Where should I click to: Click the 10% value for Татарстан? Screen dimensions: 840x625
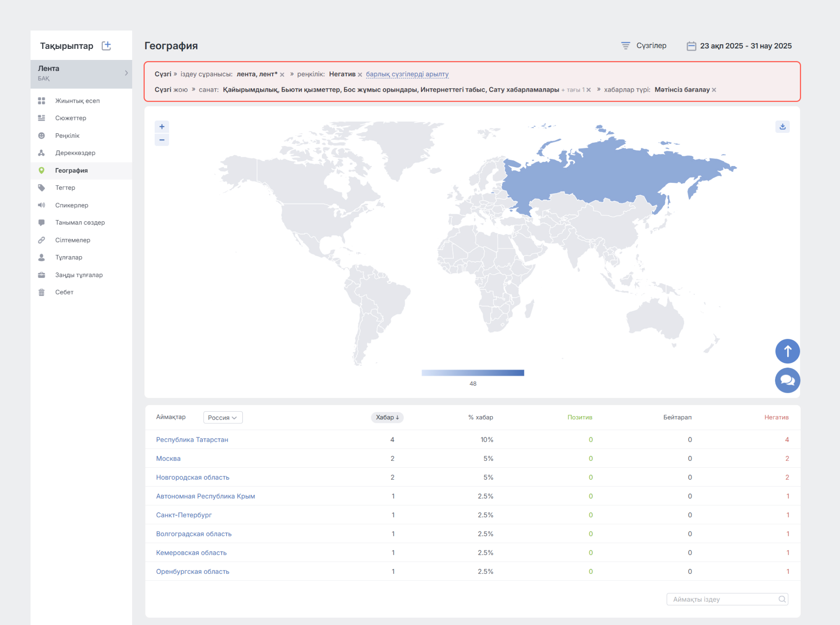[x=487, y=439]
